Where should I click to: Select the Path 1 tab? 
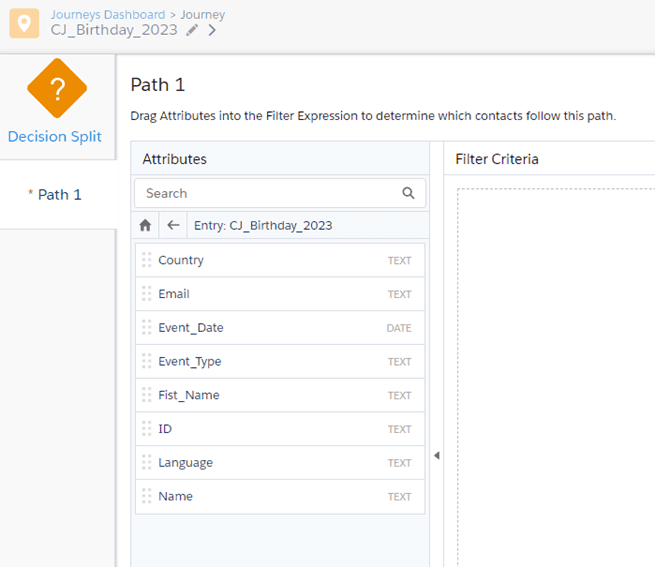click(x=58, y=195)
